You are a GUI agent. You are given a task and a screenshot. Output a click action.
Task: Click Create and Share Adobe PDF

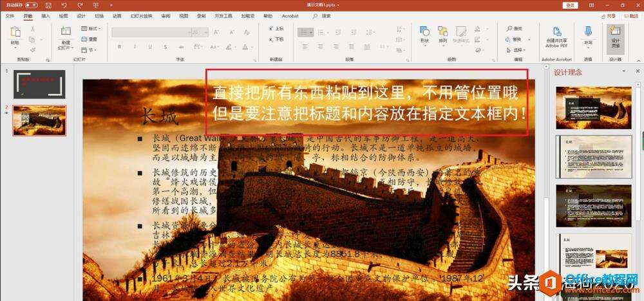point(557,37)
